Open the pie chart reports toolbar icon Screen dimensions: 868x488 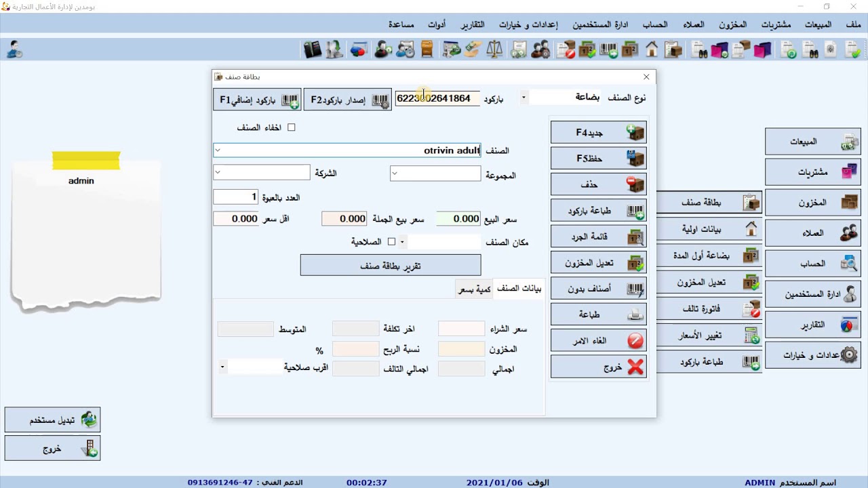click(x=358, y=49)
